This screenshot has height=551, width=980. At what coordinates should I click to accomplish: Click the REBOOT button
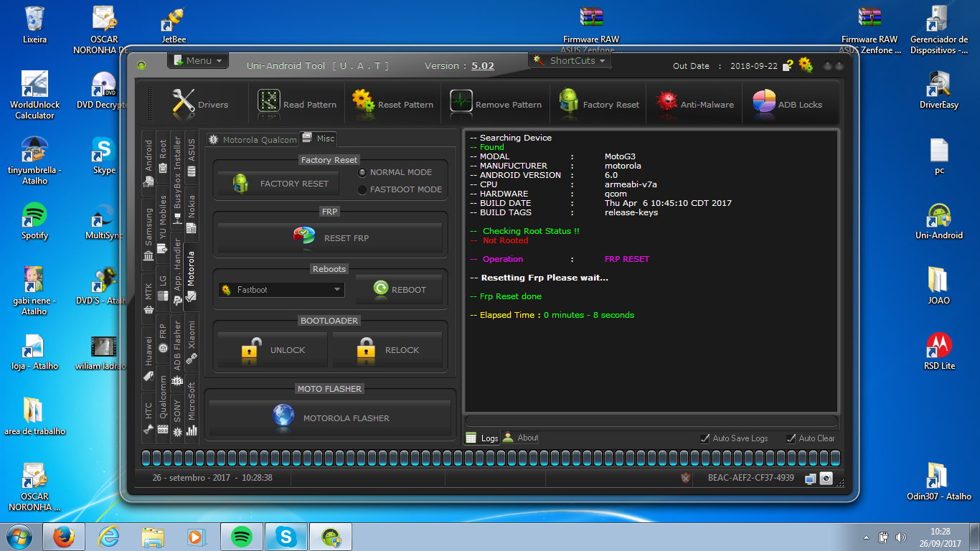[400, 289]
